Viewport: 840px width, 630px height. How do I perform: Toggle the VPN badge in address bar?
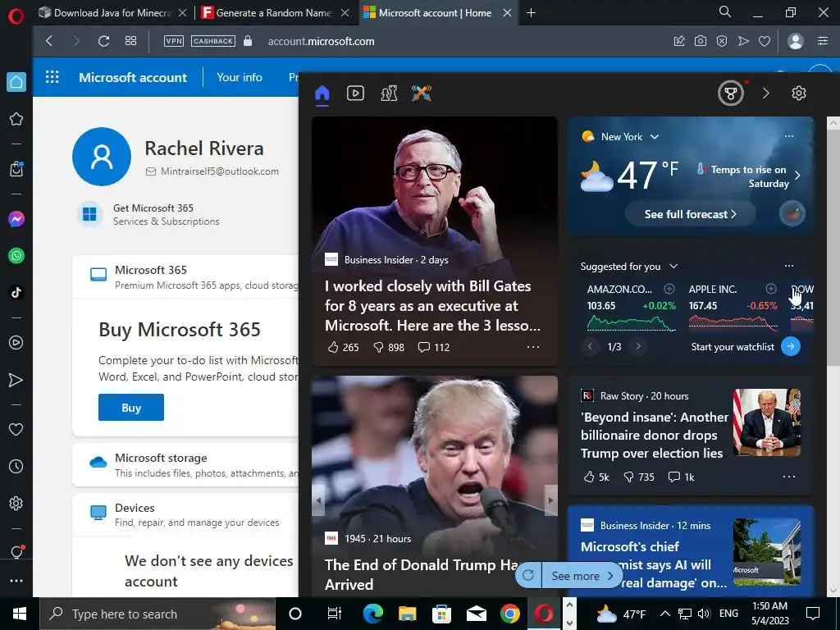174,41
